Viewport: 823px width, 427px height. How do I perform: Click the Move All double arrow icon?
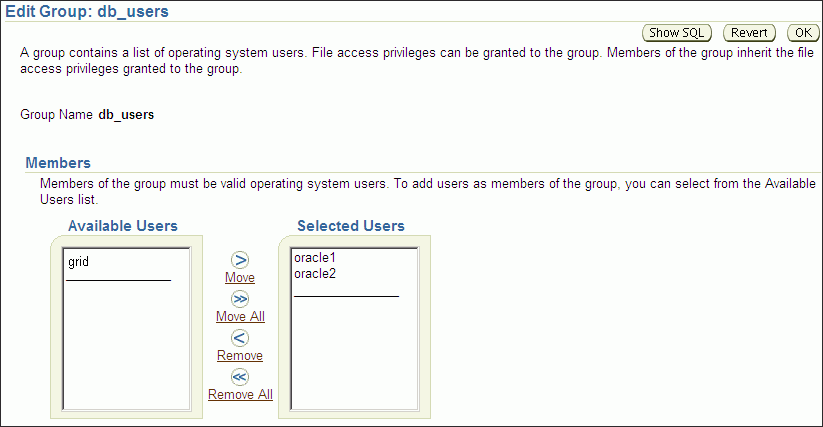240,299
